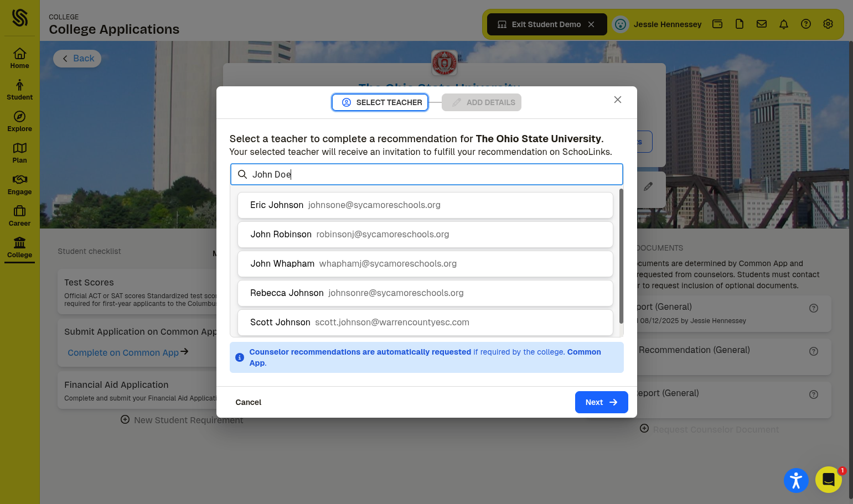Cancel the teacher selection dialog
The height and width of the screenshot is (504, 853).
[249, 402]
